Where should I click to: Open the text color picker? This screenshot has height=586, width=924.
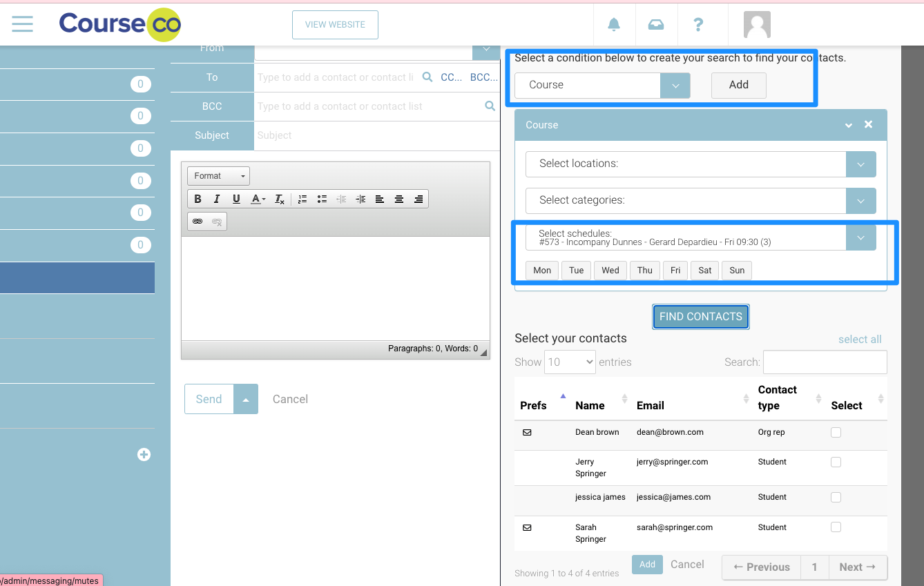[x=258, y=199]
